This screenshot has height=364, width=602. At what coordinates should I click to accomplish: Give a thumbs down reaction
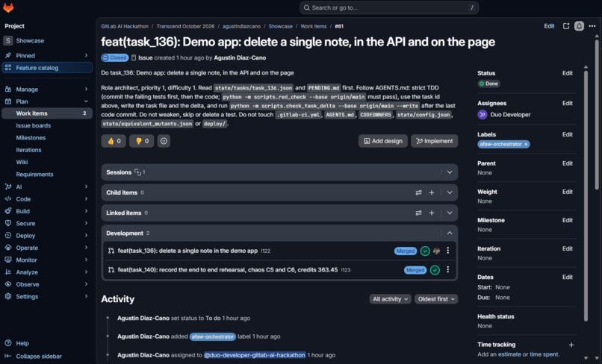click(142, 141)
